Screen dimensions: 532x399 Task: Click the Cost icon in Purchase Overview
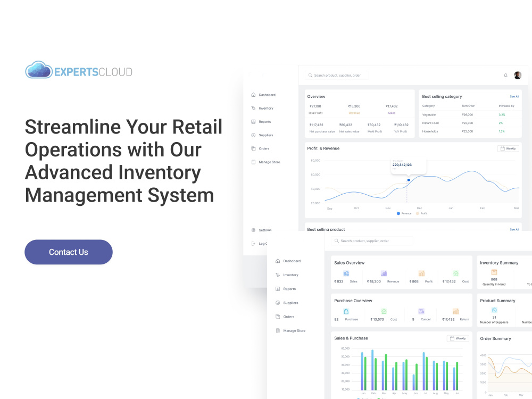pyautogui.click(x=384, y=311)
